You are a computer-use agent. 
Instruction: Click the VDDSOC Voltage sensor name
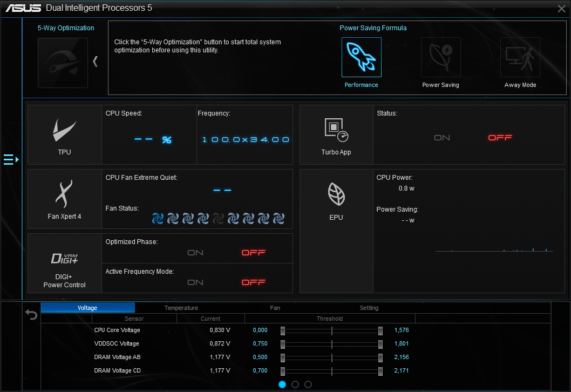tap(117, 343)
